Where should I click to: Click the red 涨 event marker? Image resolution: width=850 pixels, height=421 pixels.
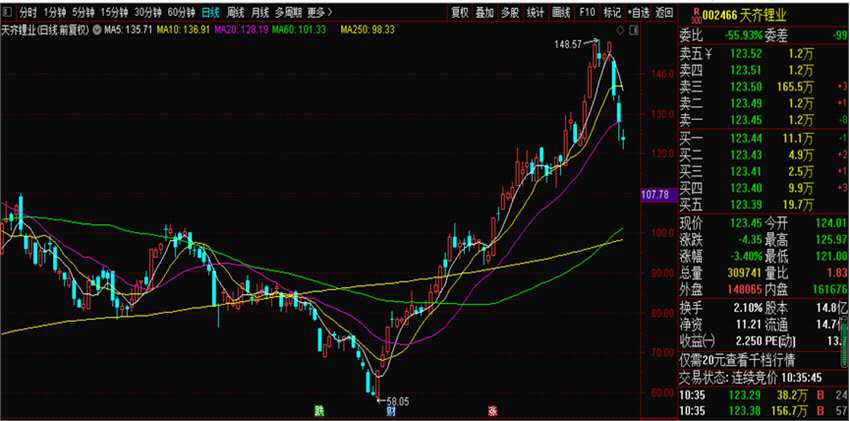492,409
